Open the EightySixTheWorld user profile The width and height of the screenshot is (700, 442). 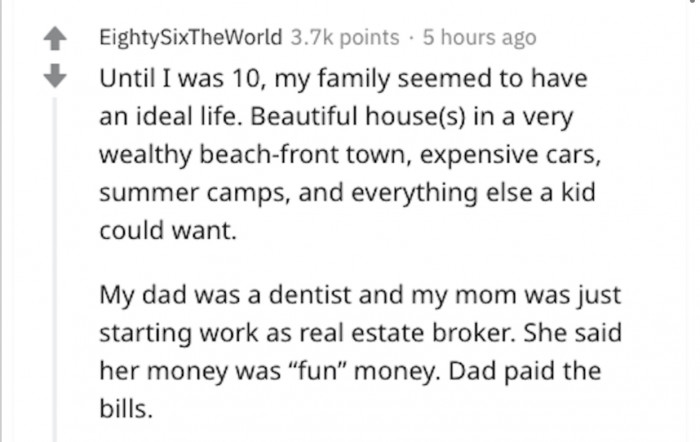tap(191, 37)
